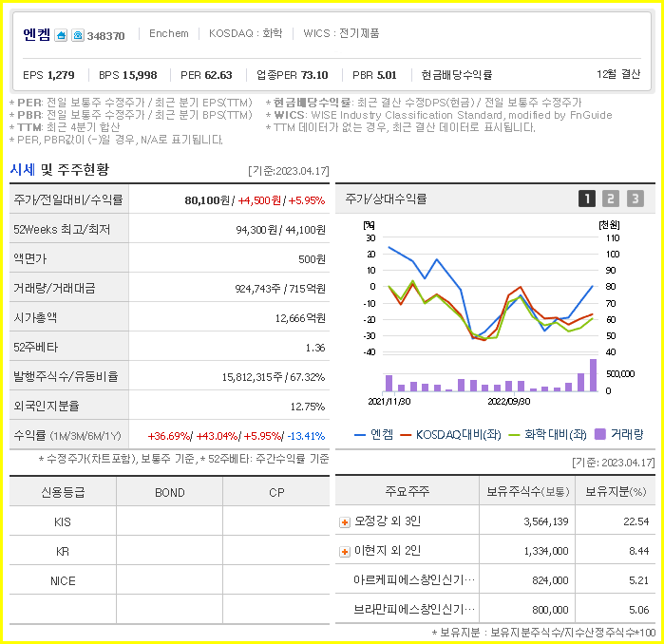Click the 2022/09/30 chart date label
The image size is (664, 644).
508,402
